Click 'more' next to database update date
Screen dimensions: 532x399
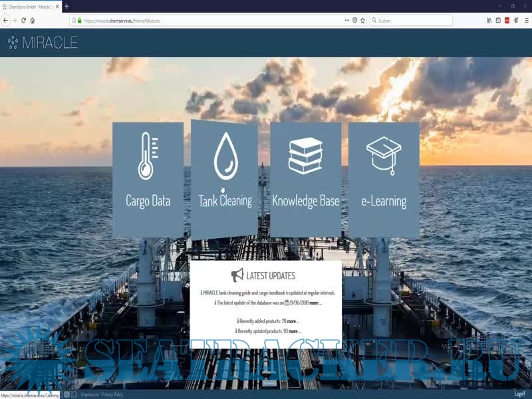(315, 303)
